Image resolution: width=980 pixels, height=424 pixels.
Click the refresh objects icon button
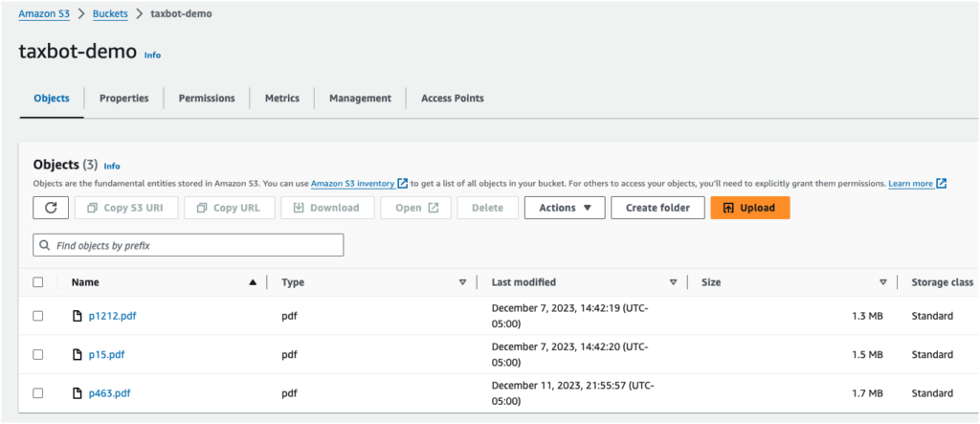(x=51, y=208)
